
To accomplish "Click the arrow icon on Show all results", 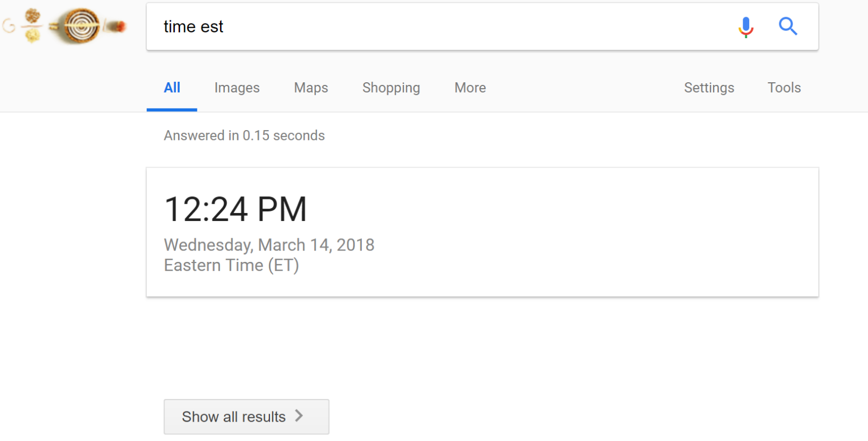I will 299,416.
